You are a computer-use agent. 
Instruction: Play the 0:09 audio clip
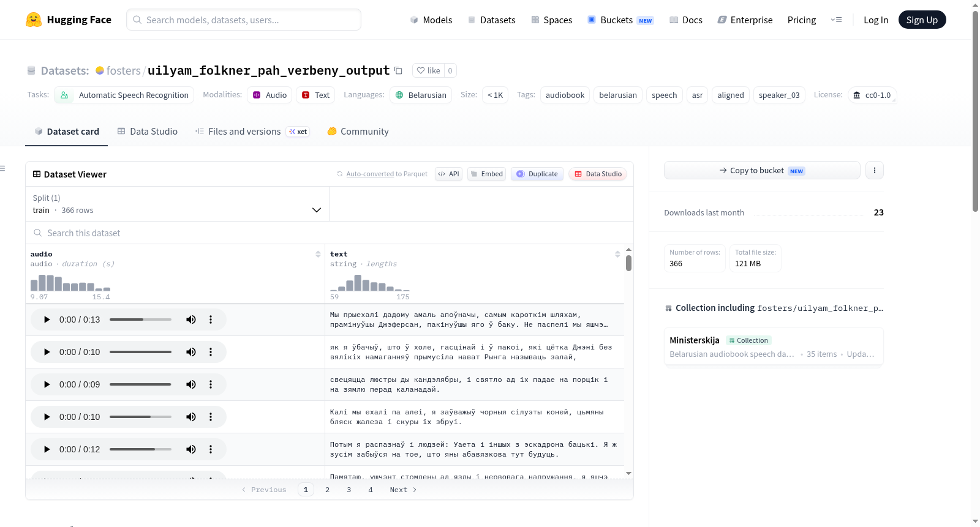point(47,384)
